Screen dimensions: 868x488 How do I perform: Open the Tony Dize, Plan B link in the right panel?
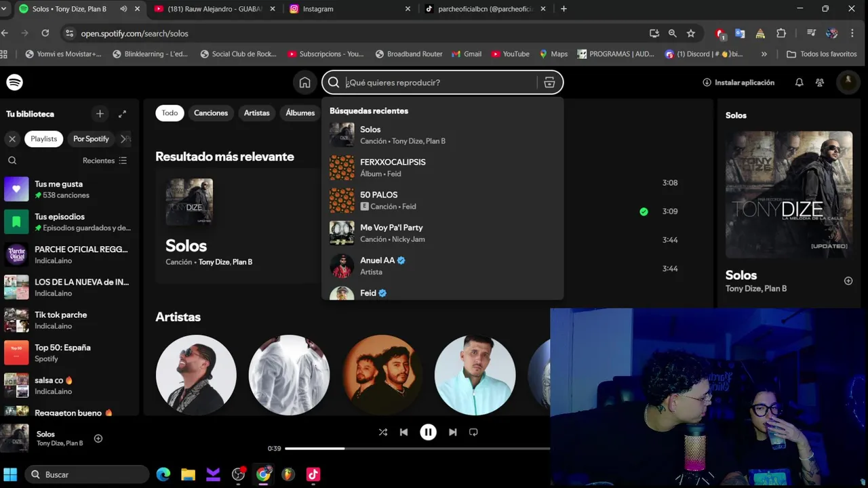coord(756,289)
